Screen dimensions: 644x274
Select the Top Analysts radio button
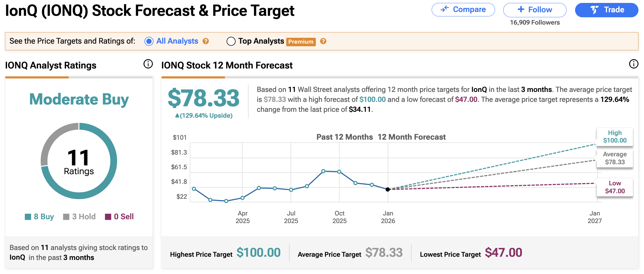231,41
